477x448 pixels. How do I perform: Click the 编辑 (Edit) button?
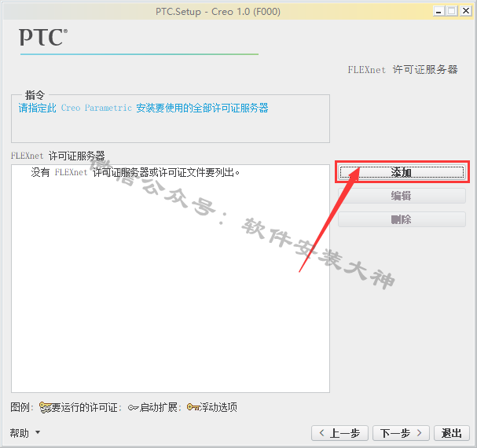[x=402, y=196]
